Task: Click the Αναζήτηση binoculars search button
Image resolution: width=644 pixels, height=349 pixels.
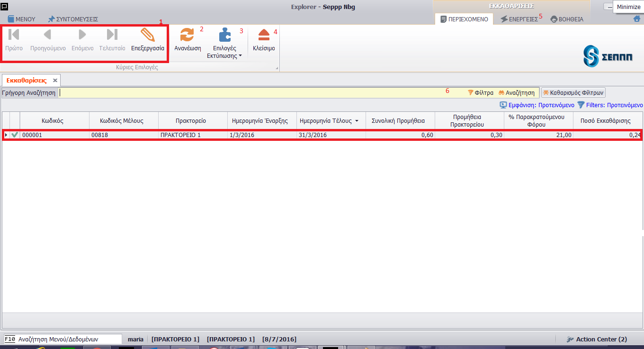Action: (x=517, y=93)
